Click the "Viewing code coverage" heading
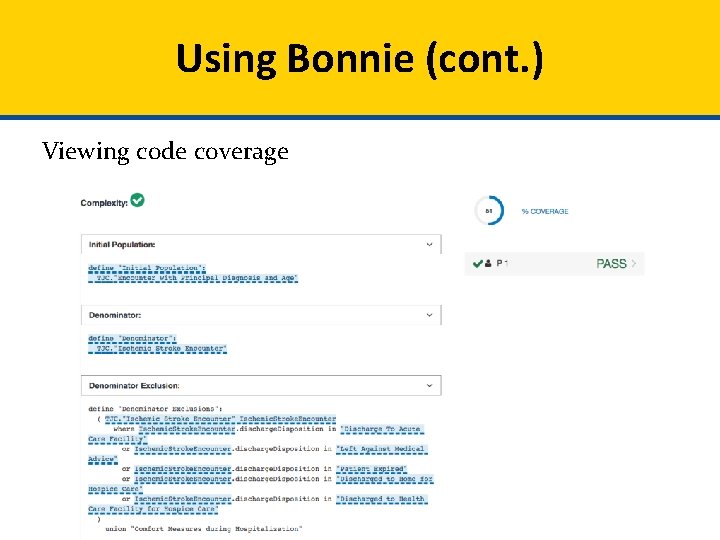 (165, 151)
